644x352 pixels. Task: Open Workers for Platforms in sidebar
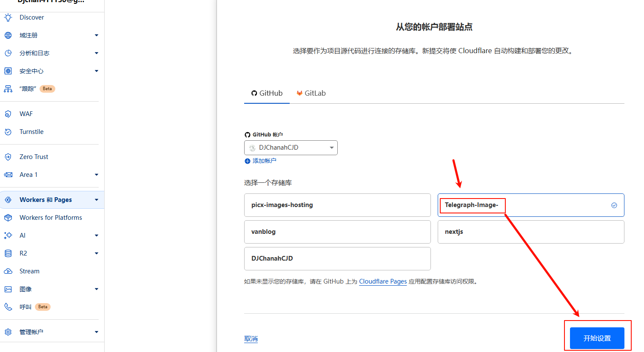[x=51, y=218]
